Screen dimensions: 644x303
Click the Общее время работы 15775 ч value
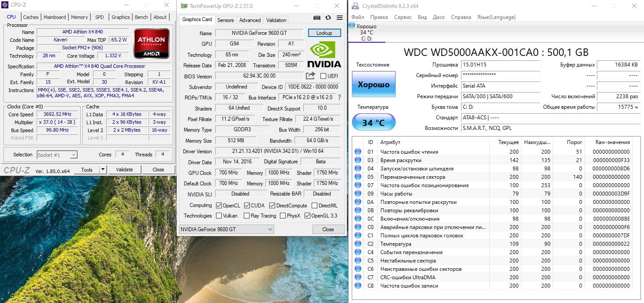pos(618,107)
